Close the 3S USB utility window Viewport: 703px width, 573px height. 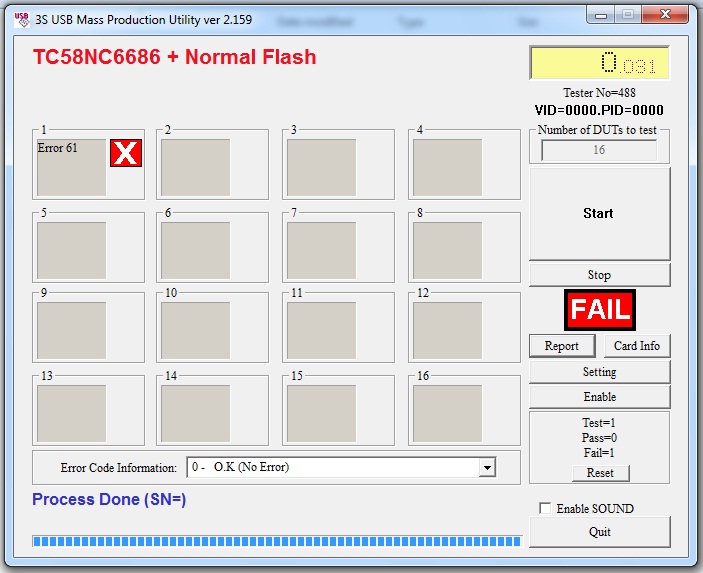pos(665,15)
